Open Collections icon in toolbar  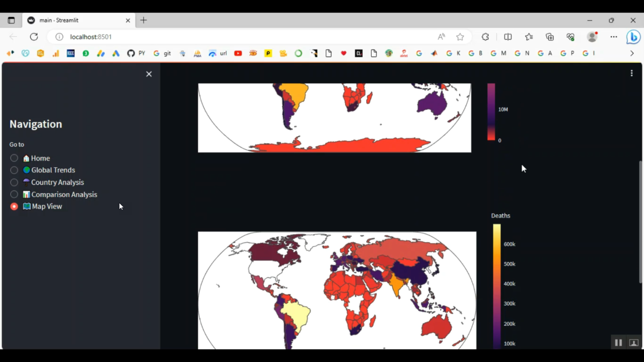[x=550, y=37]
